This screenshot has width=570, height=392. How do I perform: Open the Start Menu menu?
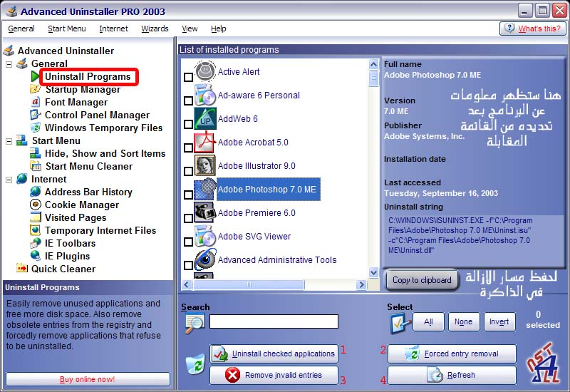[67, 29]
